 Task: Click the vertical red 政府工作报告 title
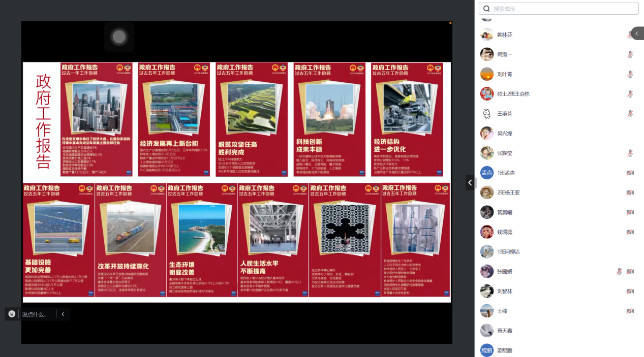(43, 122)
